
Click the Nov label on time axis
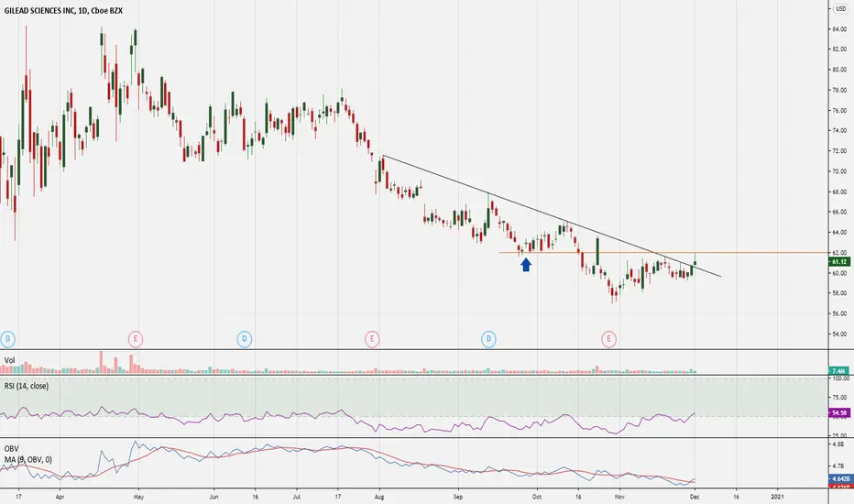click(619, 497)
